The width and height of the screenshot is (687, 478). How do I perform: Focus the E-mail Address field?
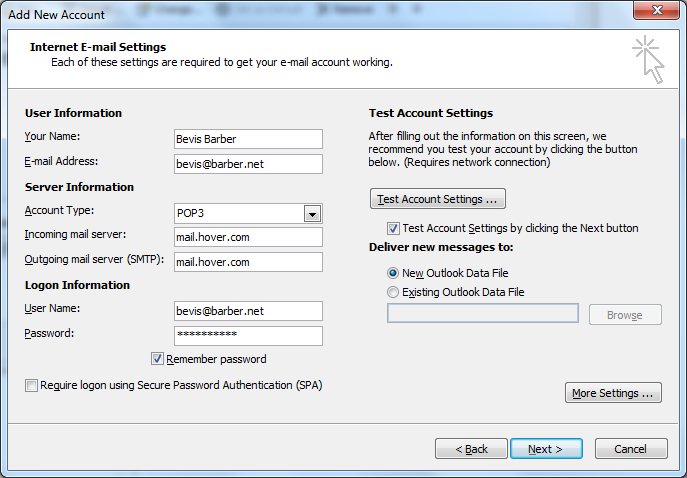point(248,164)
